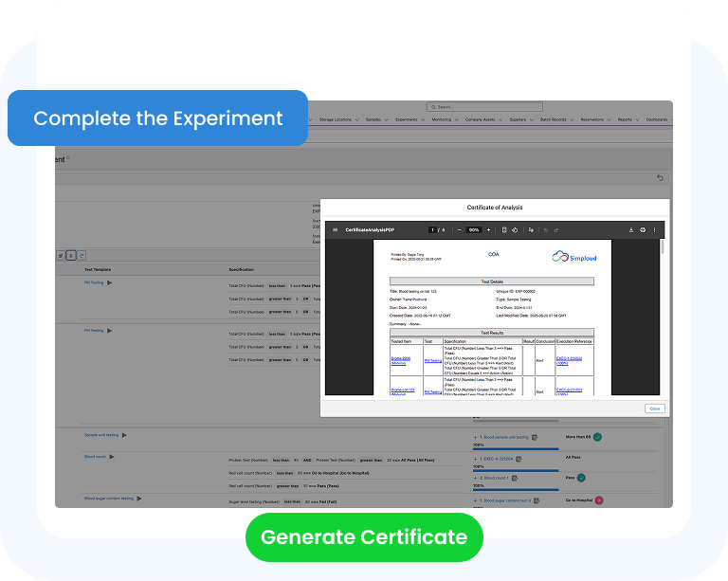
Task: Click the 90% zoom level field
Action: (x=474, y=229)
